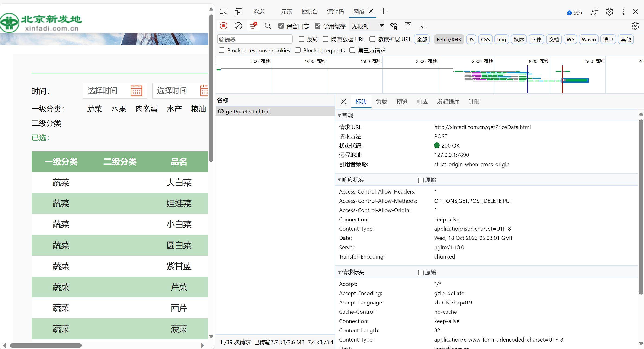The height and width of the screenshot is (349, 644).
Task: Enable the 第三方请求 checkbox
Action: pyautogui.click(x=352, y=50)
